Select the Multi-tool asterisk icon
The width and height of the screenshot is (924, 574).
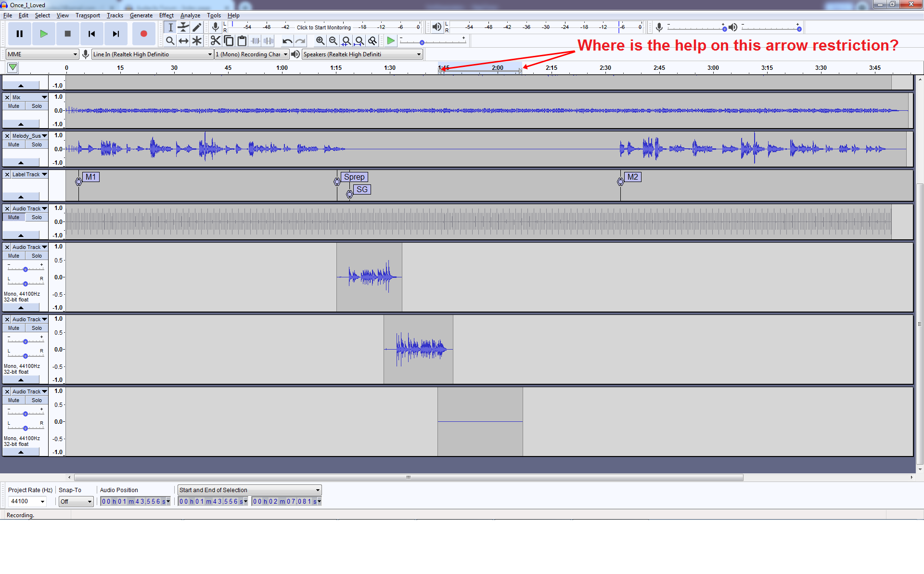pyautogui.click(x=197, y=41)
